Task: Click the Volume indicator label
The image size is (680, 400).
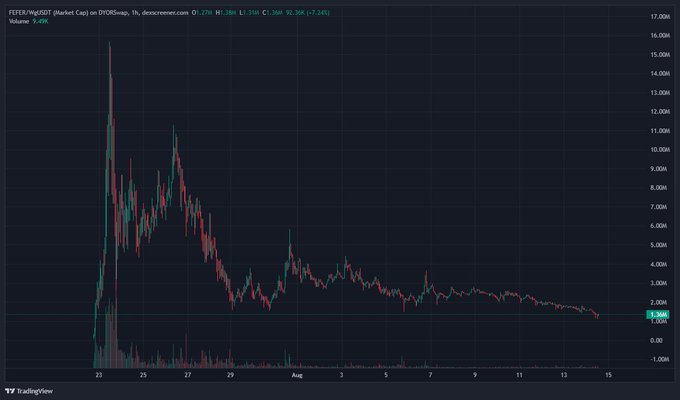Action: click(x=19, y=21)
